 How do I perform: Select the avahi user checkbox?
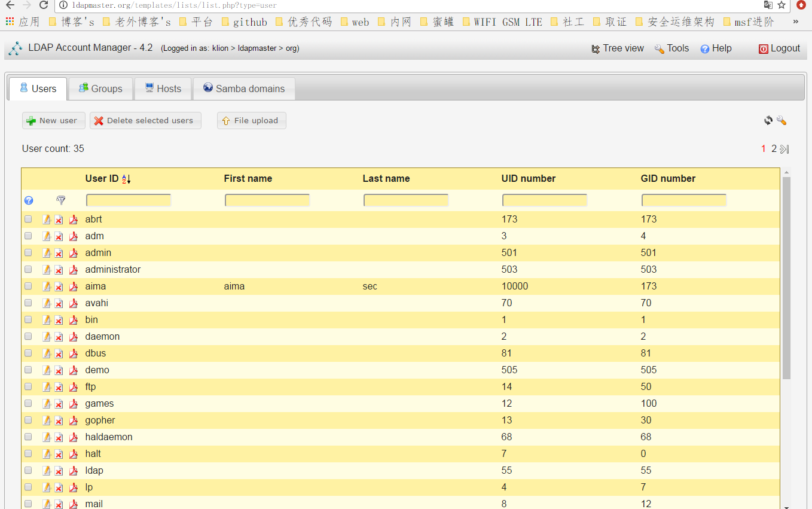click(28, 303)
